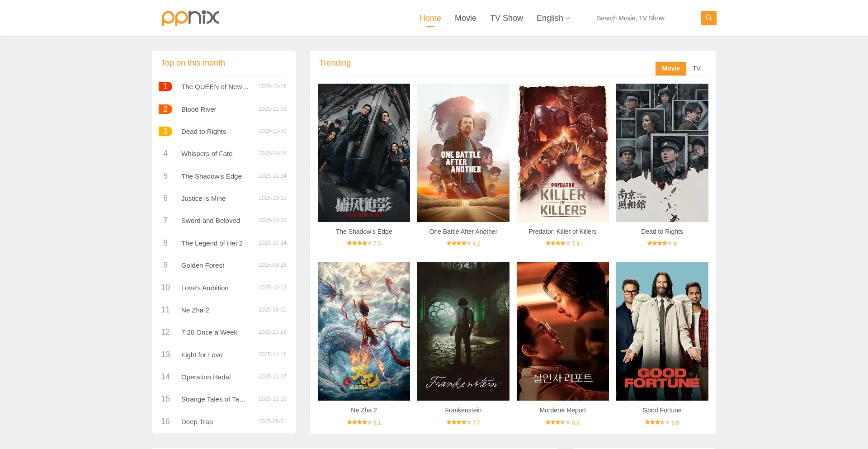868x449 pixels.
Task: Click the One Battle After Another title
Action: point(463,232)
